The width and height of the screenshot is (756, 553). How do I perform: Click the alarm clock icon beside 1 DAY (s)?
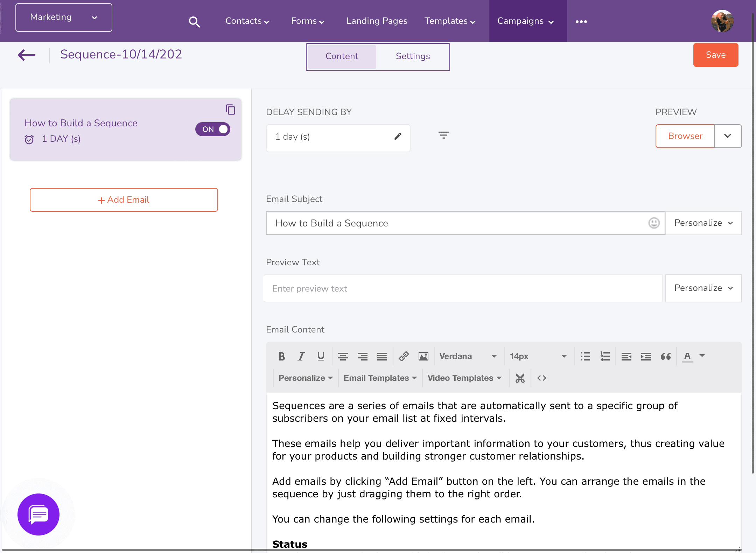(29, 140)
